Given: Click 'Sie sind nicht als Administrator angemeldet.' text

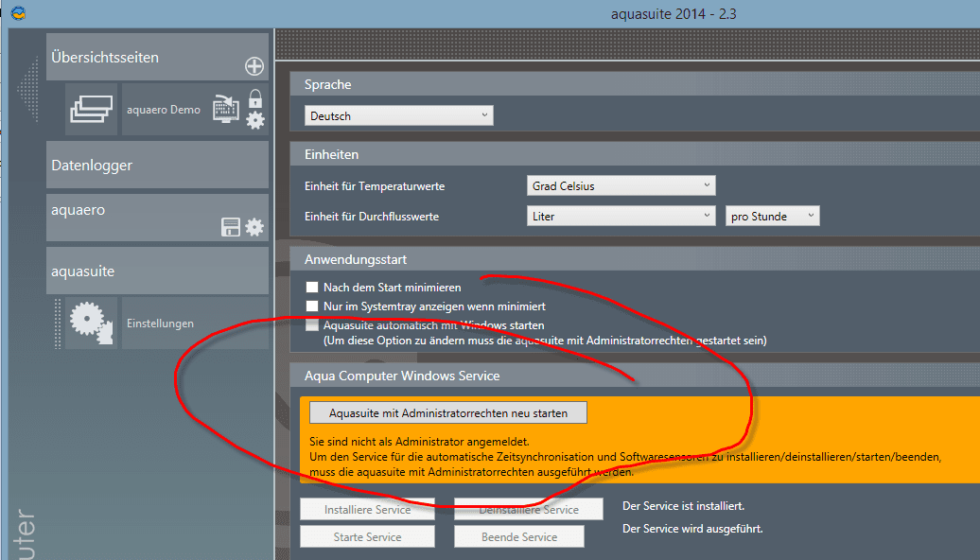Looking at the screenshot, I should pyautogui.click(x=419, y=441).
